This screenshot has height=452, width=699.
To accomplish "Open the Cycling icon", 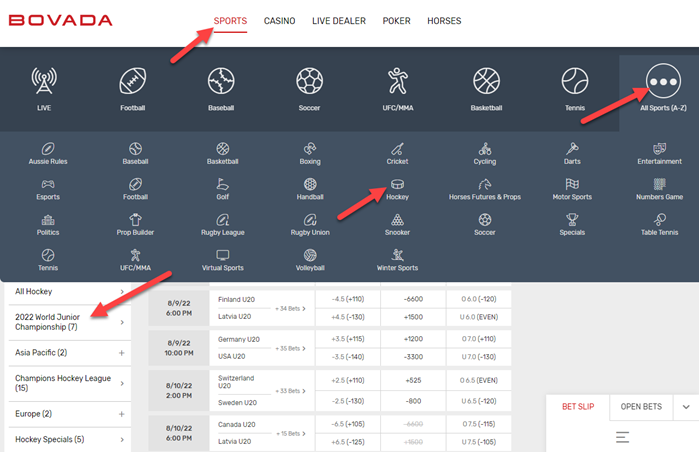I will coord(485,153).
